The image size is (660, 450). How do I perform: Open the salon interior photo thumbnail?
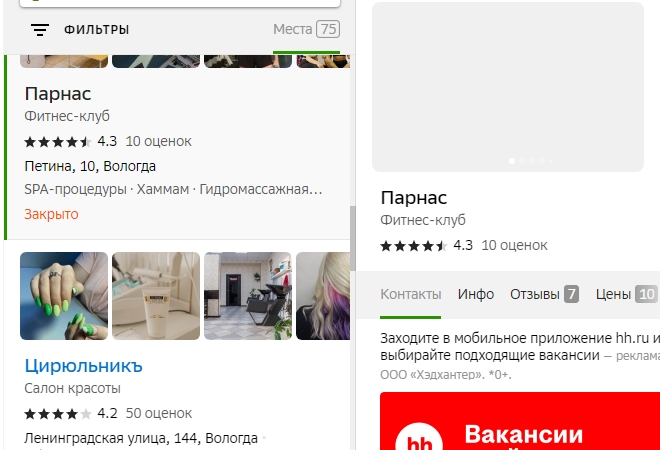click(x=247, y=295)
